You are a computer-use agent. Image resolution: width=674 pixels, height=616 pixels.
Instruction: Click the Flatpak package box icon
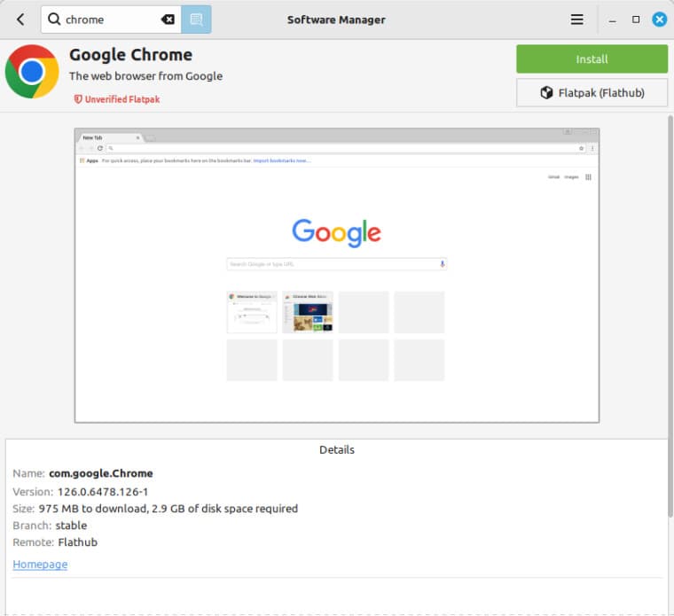[546, 92]
